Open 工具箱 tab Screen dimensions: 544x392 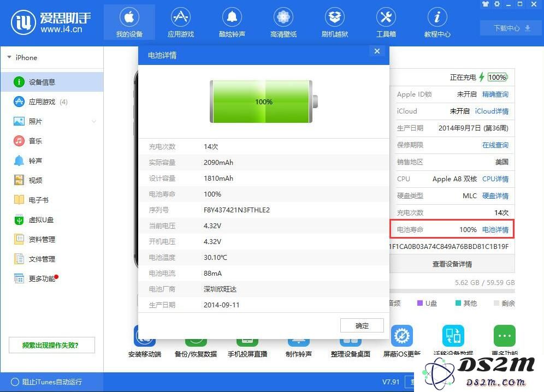[386, 23]
